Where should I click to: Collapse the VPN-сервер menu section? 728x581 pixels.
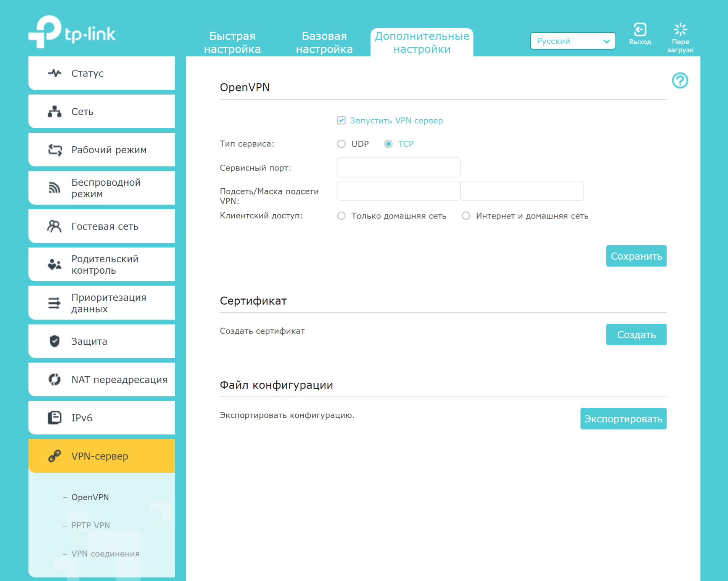coord(101,456)
